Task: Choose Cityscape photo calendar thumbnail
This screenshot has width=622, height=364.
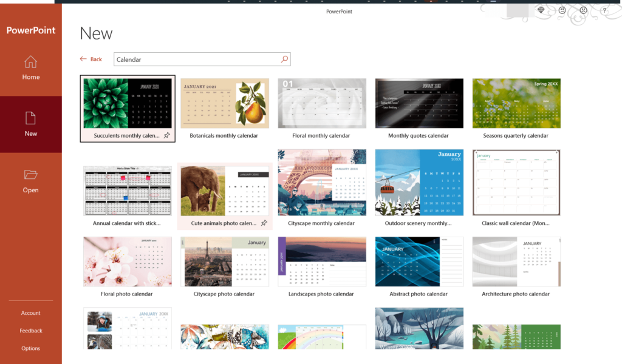Action: (225, 261)
